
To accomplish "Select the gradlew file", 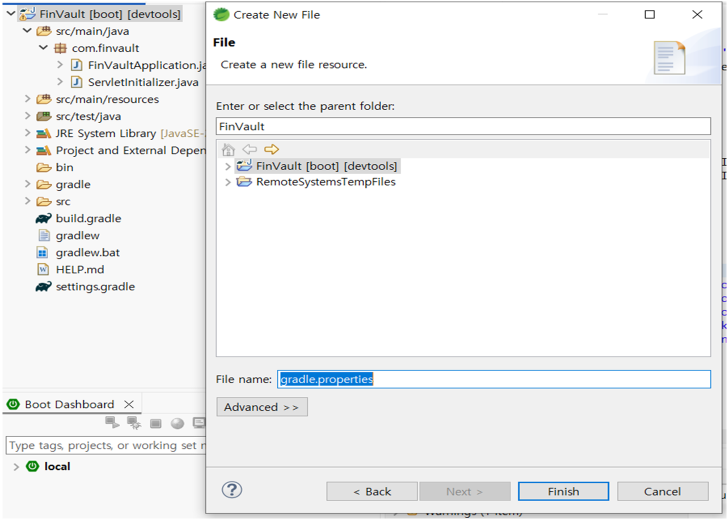I will [x=78, y=235].
